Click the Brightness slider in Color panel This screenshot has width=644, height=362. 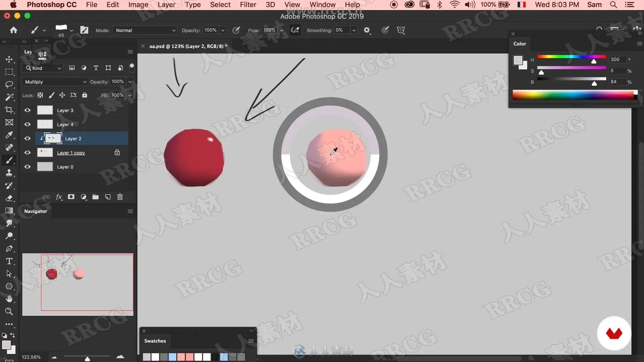[572, 79]
